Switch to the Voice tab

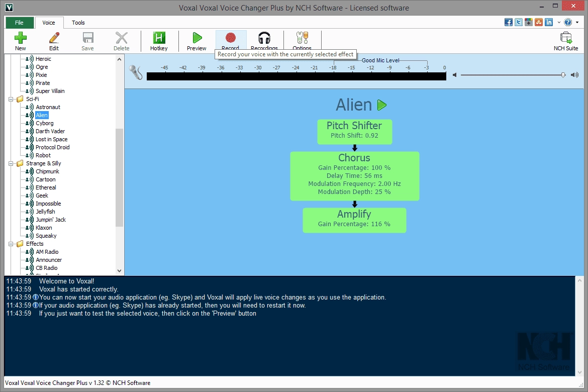click(49, 23)
